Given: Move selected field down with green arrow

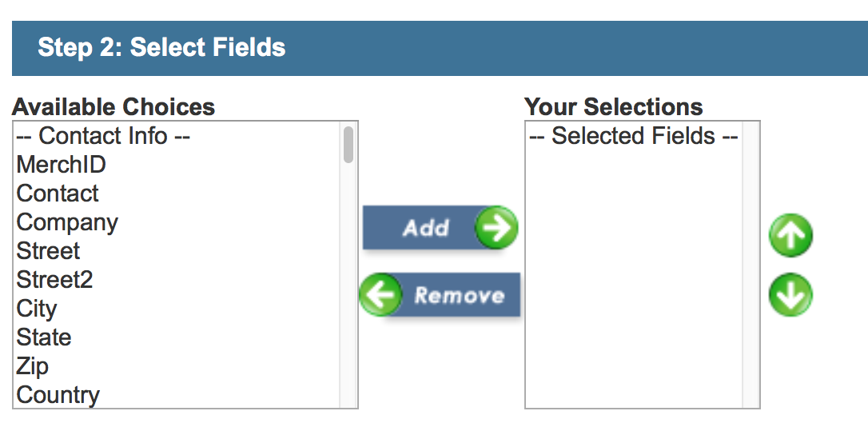Looking at the screenshot, I should (x=790, y=295).
